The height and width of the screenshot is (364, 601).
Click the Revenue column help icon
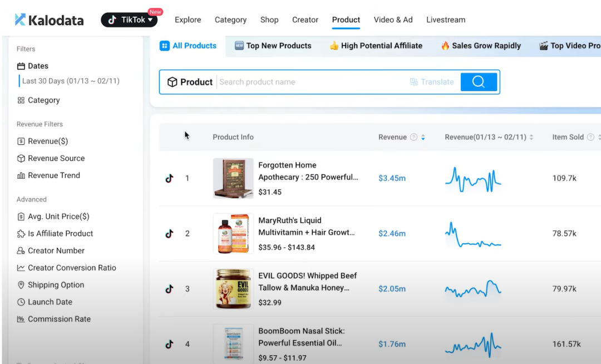tap(413, 137)
